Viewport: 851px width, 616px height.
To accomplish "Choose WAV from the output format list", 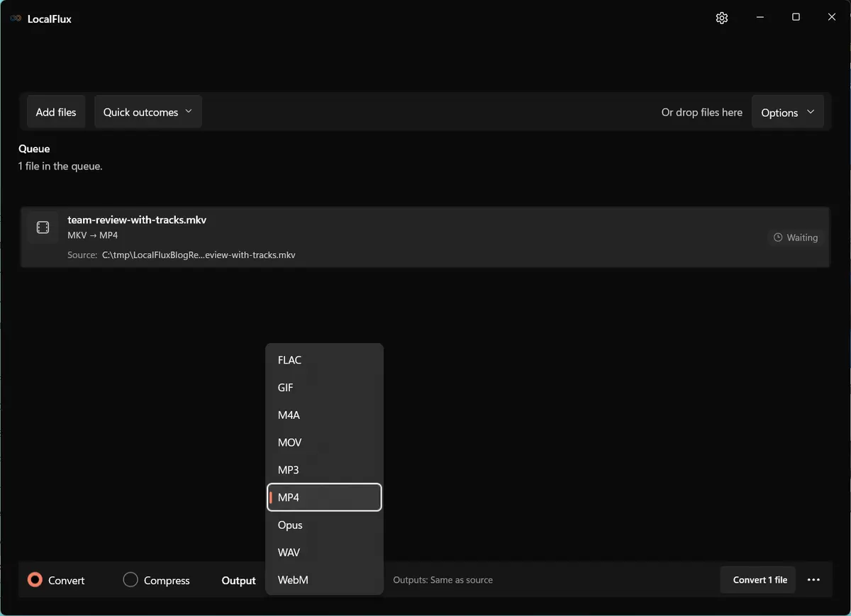I will tap(324, 552).
